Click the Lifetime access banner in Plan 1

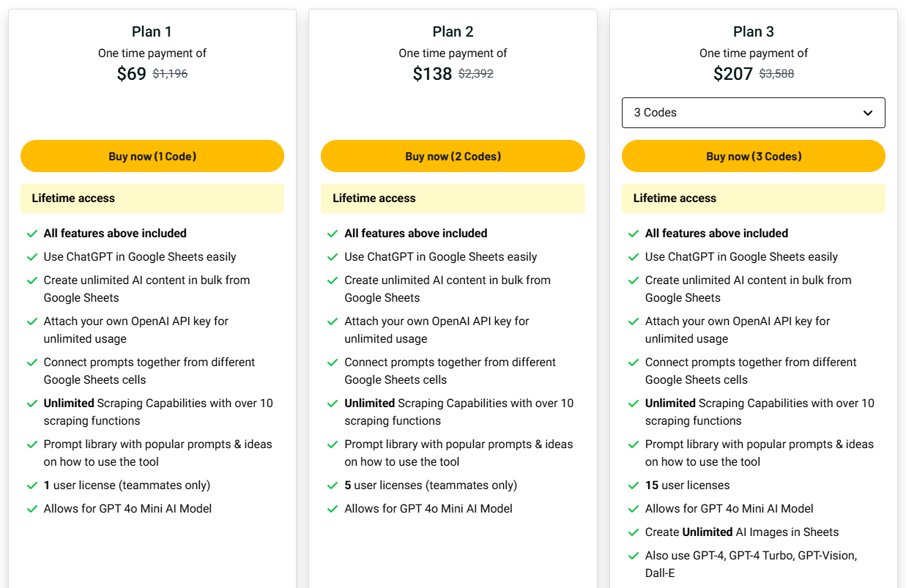pos(152,198)
